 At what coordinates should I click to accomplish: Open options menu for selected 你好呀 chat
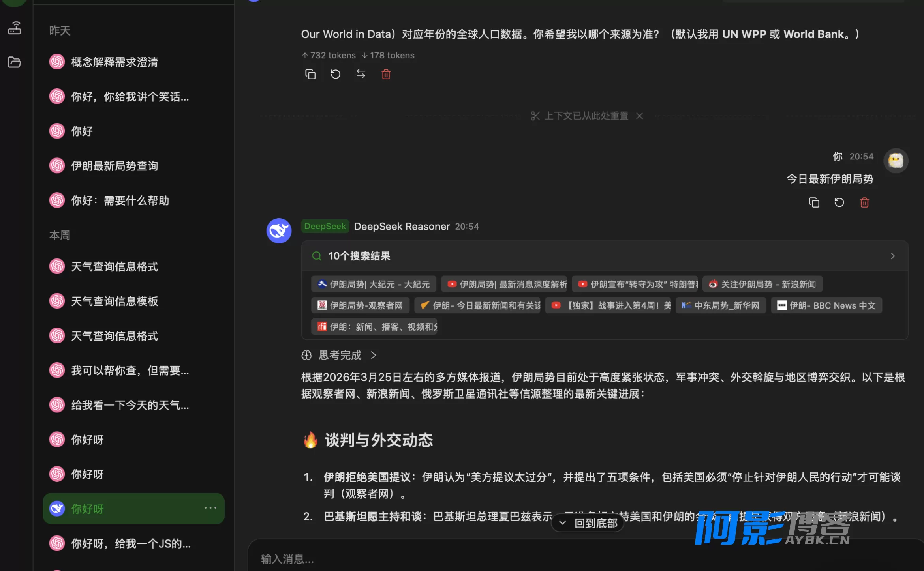point(210,508)
